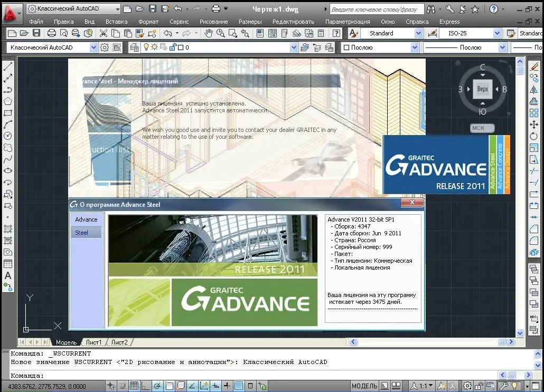This screenshot has height=392, width=544.
Task: Expand the Standard text style dropdown
Action: (x=418, y=33)
